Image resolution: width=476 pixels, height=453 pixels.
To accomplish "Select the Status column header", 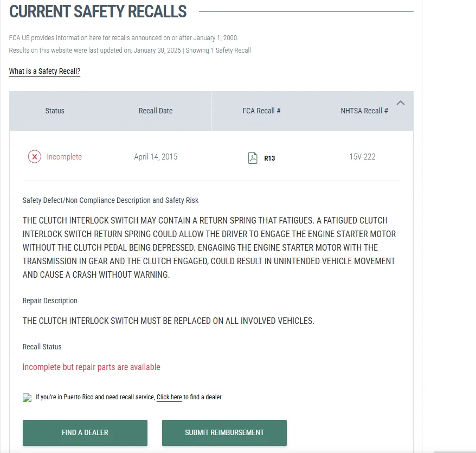I will click(x=55, y=111).
